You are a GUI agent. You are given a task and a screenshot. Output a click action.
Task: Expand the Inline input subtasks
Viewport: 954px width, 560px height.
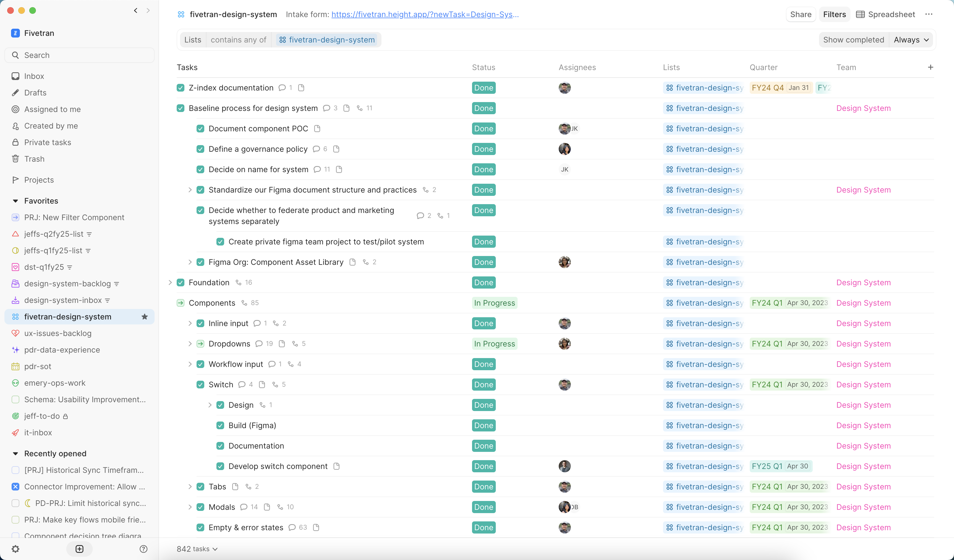coord(190,324)
